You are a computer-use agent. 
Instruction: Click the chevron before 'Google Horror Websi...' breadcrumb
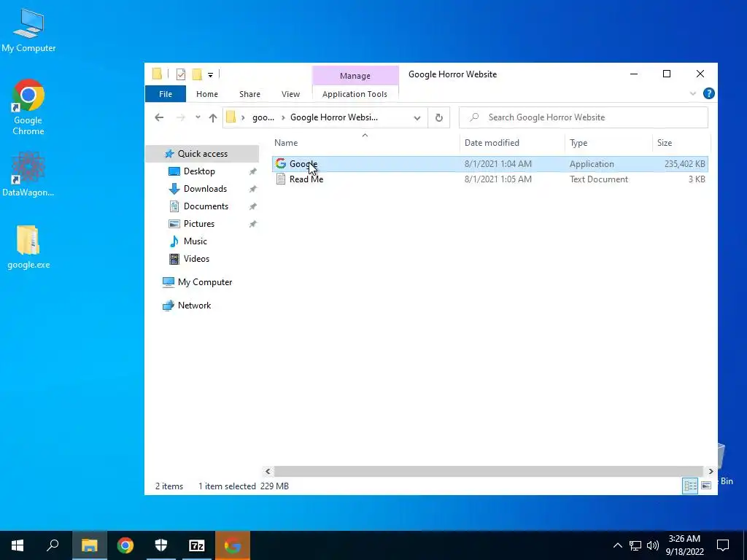[282, 117]
